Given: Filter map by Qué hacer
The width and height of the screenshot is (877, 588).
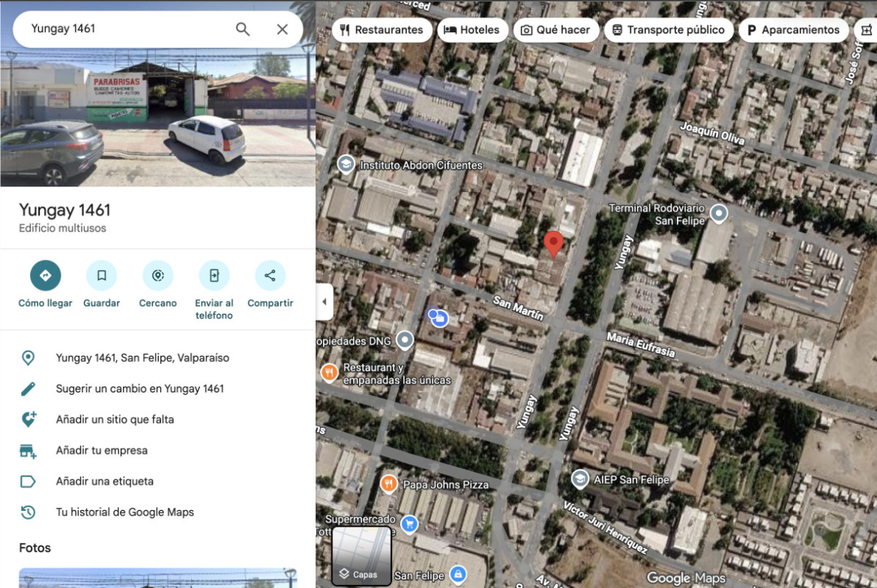Looking at the screenshot, I should click(556, 30).
